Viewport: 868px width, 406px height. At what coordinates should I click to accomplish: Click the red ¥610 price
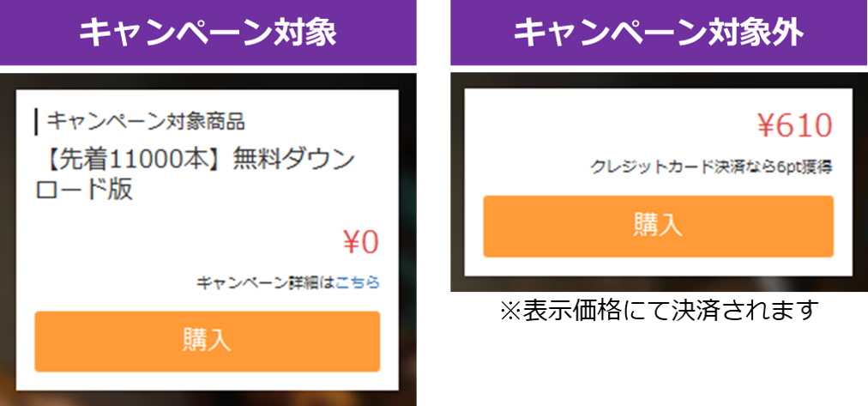[795, 127]
